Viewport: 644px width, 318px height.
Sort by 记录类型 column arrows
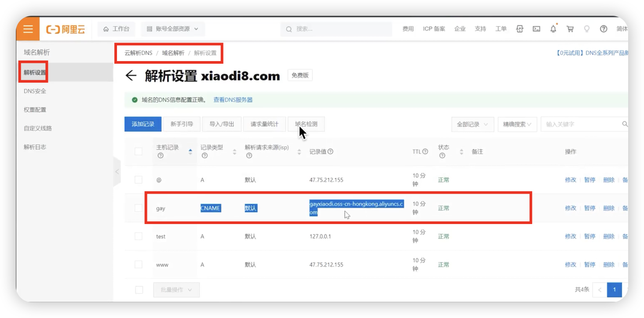coord(234,152)
